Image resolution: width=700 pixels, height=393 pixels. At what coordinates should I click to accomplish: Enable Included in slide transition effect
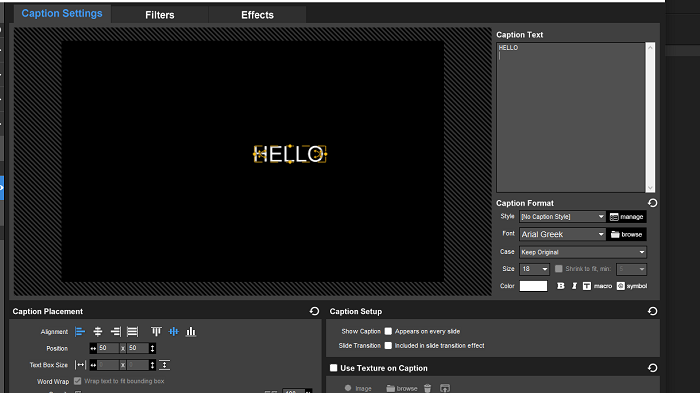tap(388, 346)
